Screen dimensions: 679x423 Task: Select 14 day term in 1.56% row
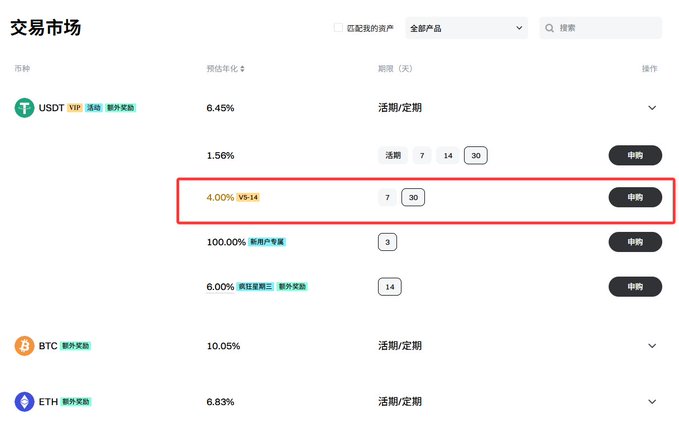[448, 155]
